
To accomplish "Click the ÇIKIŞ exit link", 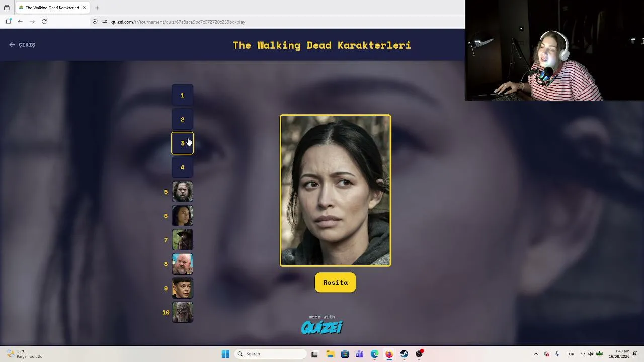I will pyautogui.click(x=22, y=45).
